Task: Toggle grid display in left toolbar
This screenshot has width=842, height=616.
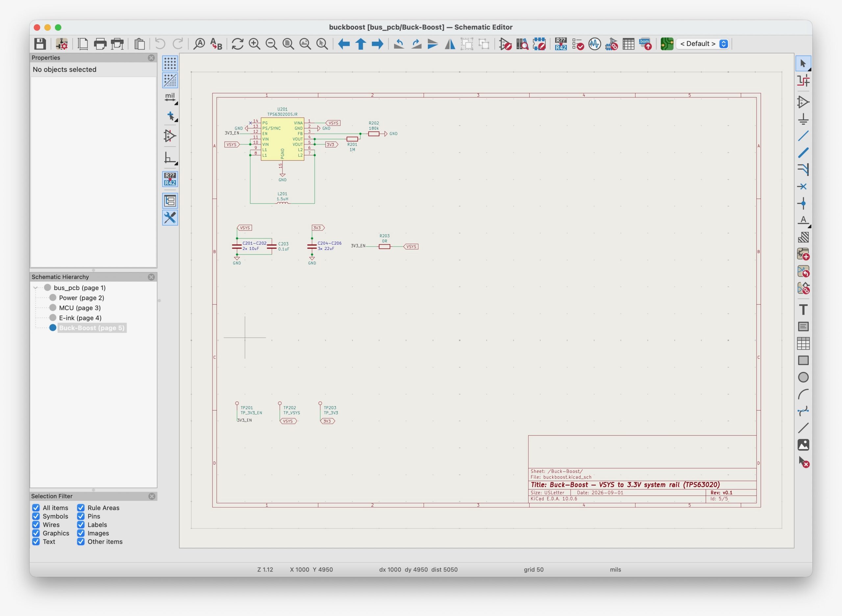Action: (x=170, y=63)
